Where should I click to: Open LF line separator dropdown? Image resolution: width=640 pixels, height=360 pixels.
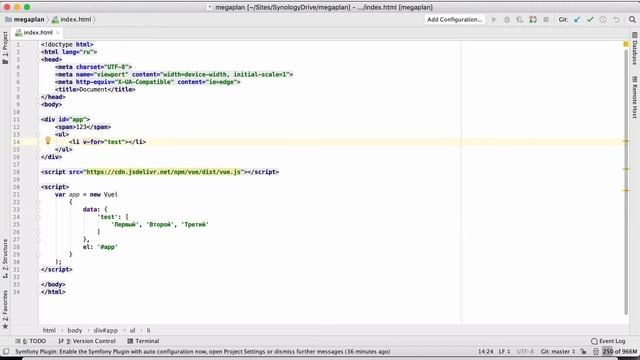[x=504, y=351]
